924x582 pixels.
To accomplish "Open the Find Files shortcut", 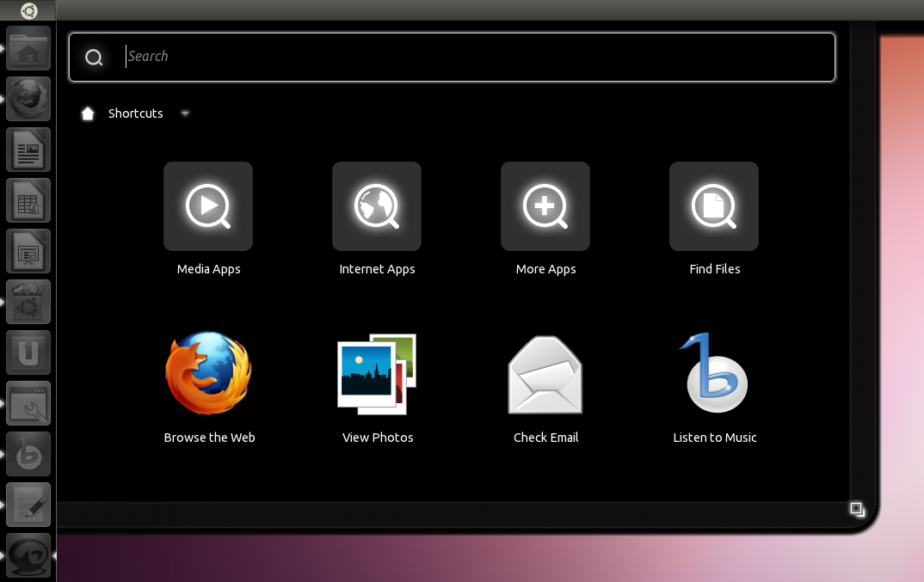I will (713, 206).
